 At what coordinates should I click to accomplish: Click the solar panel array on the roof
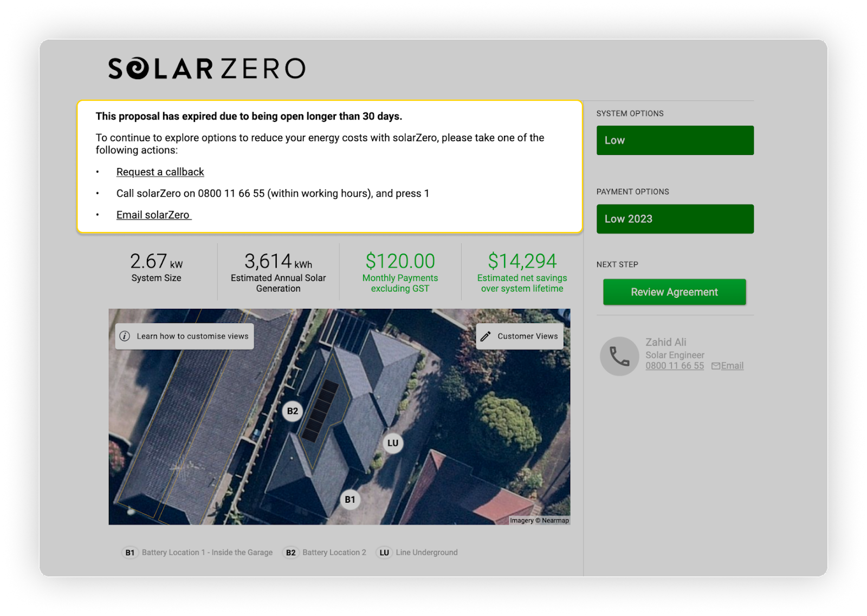tap(321, 410)
